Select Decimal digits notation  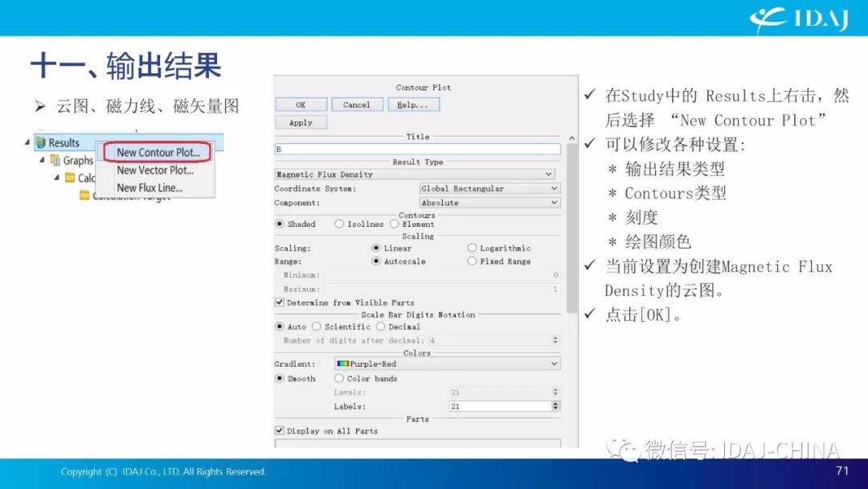(x=381, y=327)
